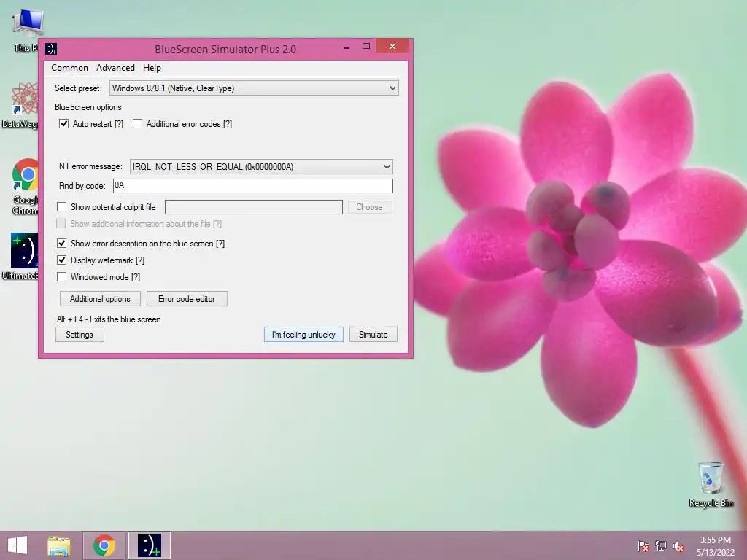Click the Action Center flag tray icon
The width and height of the screenshot is (747, 560).
click(x=643, y=546)
